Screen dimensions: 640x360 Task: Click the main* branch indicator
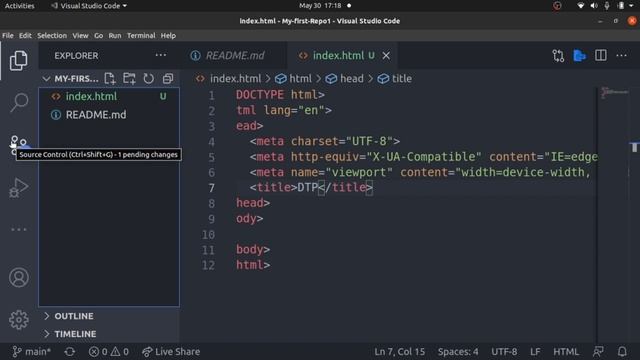pyautogui.click(x=31, y=351)
